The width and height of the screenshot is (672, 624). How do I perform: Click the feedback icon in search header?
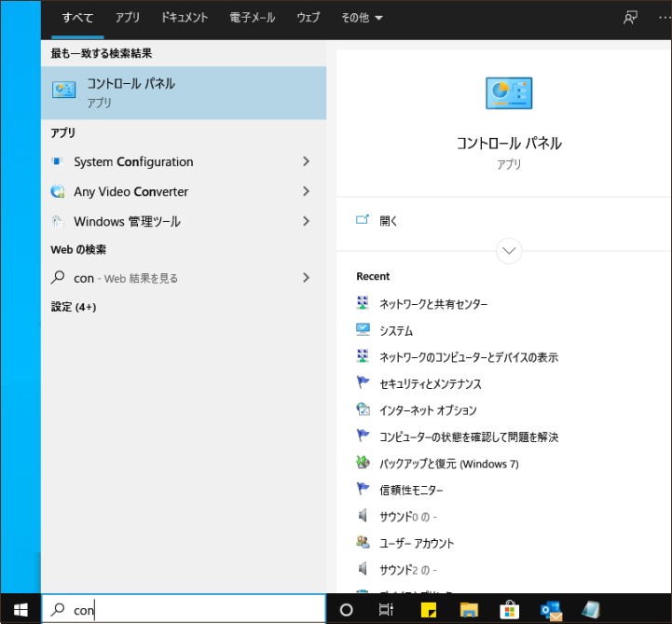(x=631, y=18)
